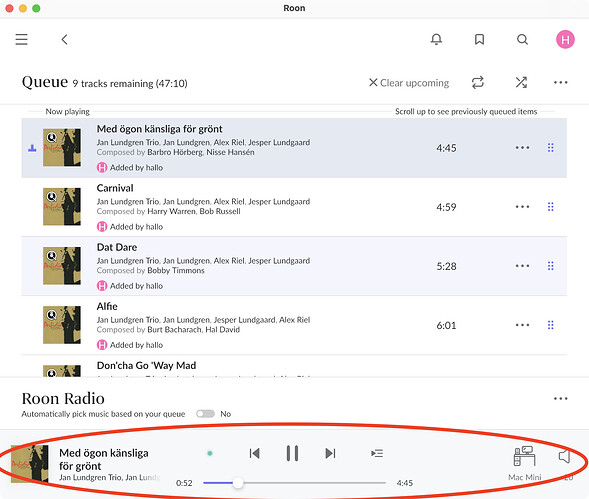The image size is (589, 499).
Task: Click album art of Carnival track
Action: tap(62, 207)
